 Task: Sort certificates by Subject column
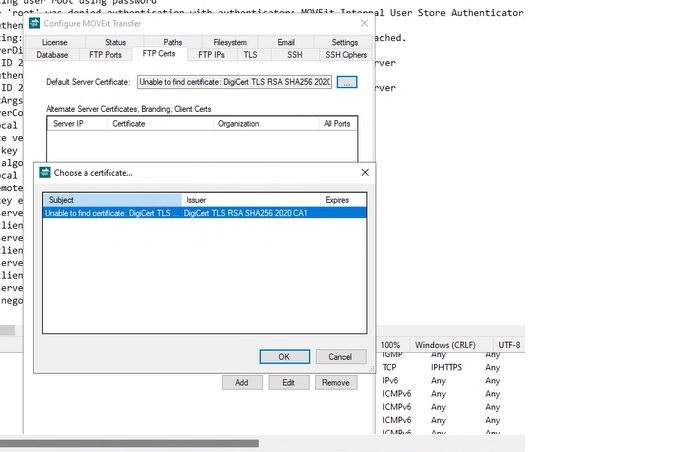[112, 200]
